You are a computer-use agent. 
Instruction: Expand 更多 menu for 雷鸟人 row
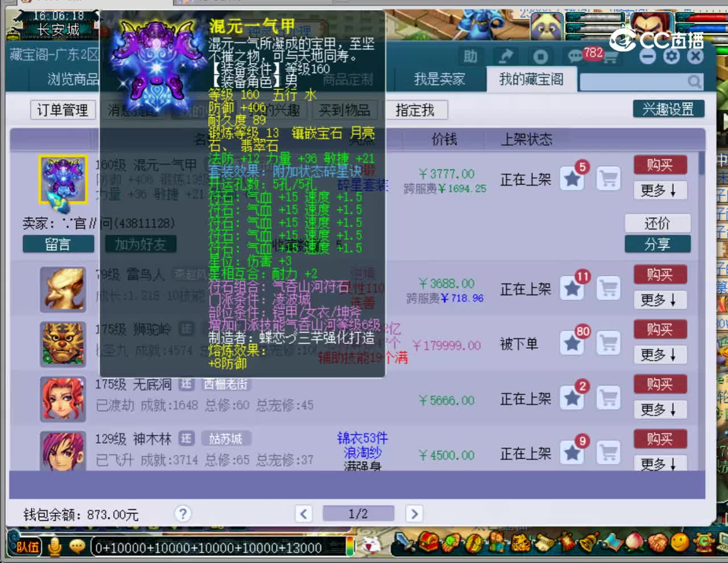coord(660,300)
